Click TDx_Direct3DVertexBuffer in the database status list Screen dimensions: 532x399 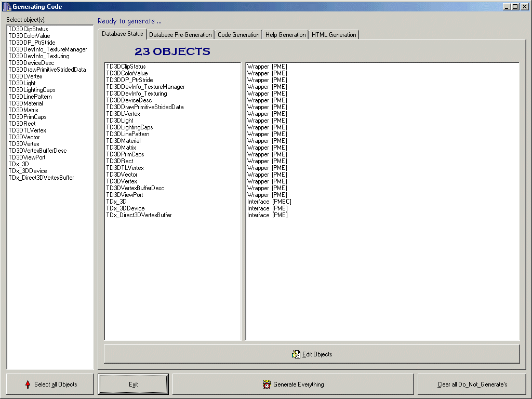pos(139,215)
